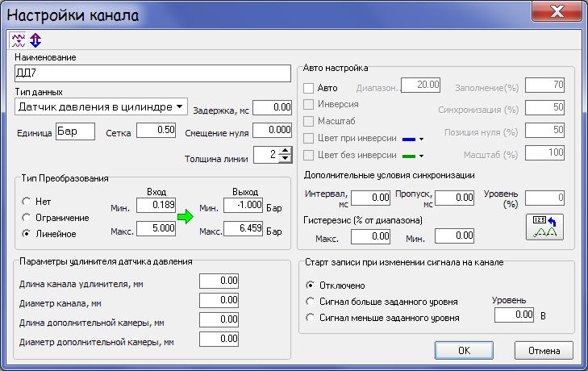This screenshot has width=588, height=371.
Task: Open the green no-inversion color dropdown arrow
Action: [422, 156]
